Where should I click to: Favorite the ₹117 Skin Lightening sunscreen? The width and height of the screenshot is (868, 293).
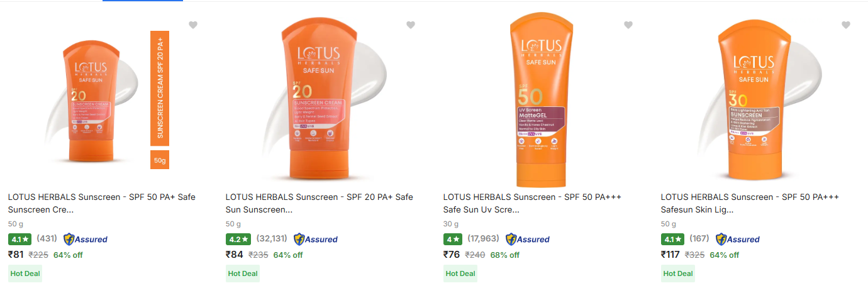click(846, 25)
